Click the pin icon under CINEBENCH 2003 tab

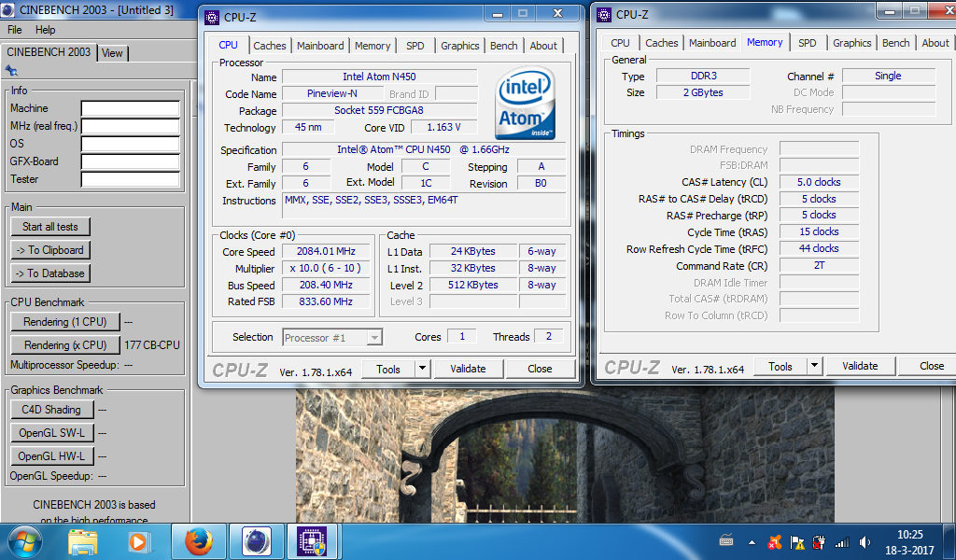pyautogui.click(x=11, y=70)
